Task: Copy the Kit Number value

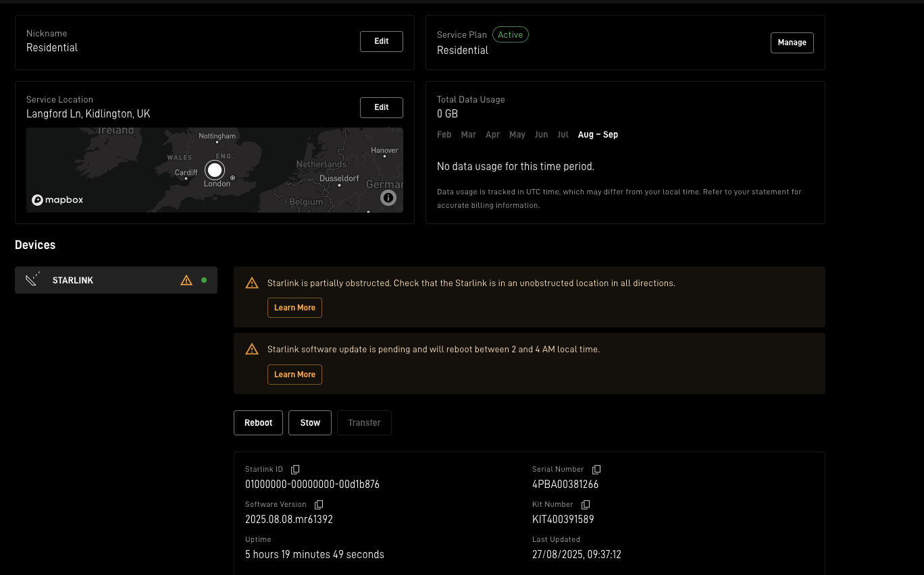Action: [586, 505]
